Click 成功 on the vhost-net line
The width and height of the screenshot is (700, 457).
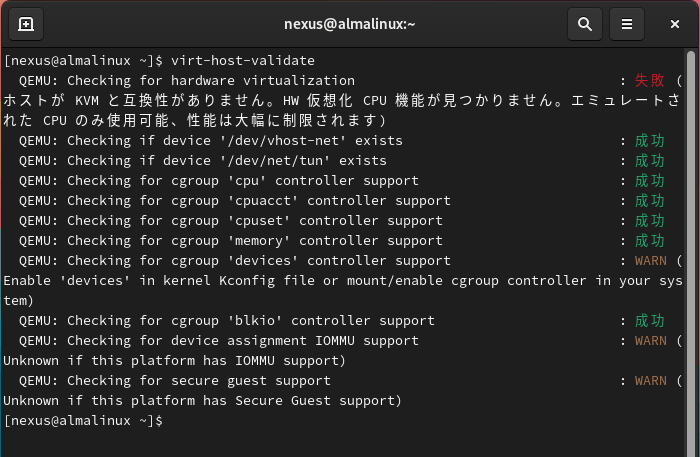tap(649, 141)
